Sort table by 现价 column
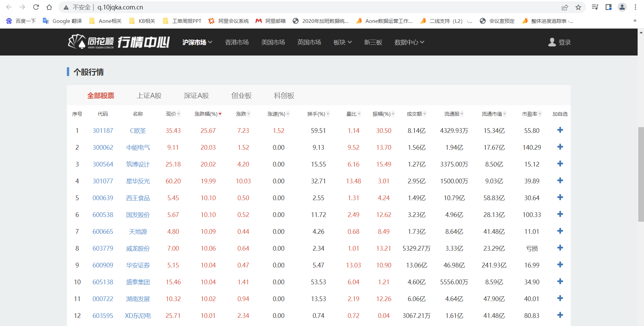This screenshot has width=644, height=326. [173, 114]
